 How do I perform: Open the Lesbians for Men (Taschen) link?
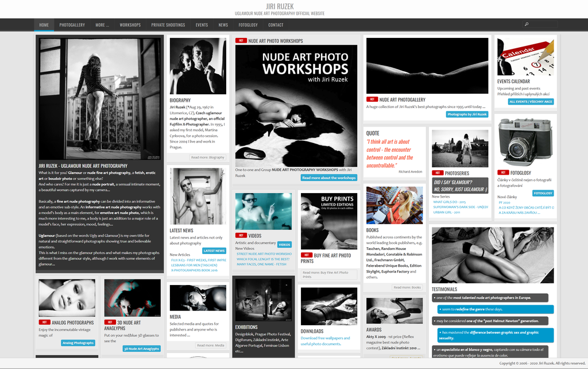tap(194, 266)
